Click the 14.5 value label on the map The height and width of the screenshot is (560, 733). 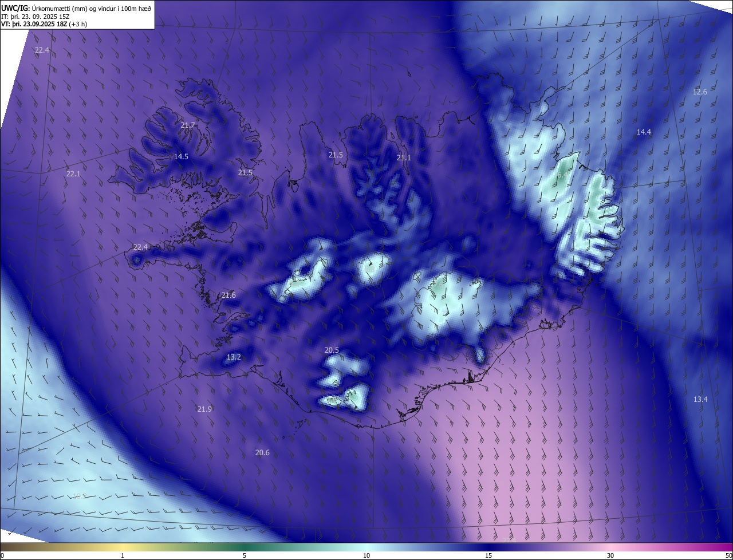click(x=181, y=156)
